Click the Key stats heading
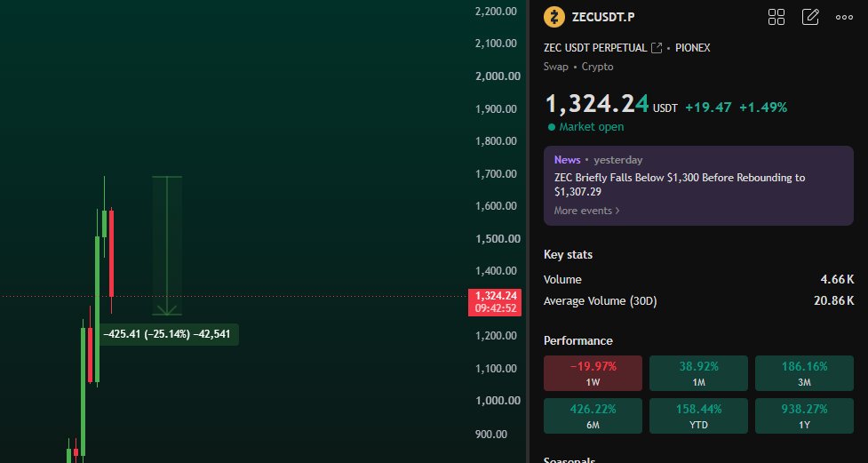The width and height of the screenshot is (868, 463). [x=568, y=255]
